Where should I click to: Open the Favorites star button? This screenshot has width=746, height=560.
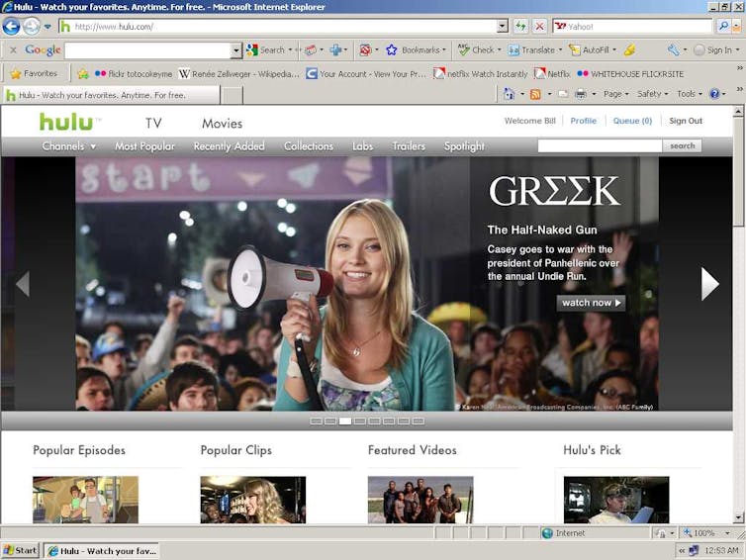pos(34,74)
